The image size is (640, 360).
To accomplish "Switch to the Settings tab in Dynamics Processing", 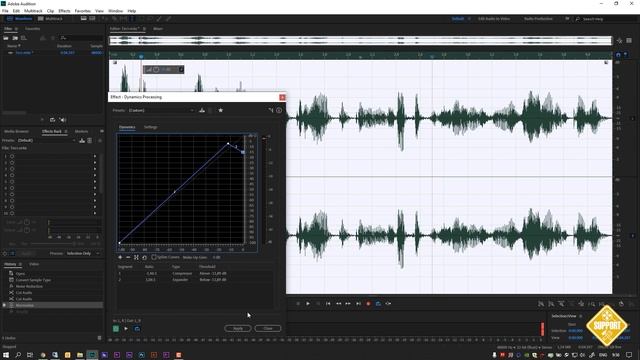I will pos(150,127).
